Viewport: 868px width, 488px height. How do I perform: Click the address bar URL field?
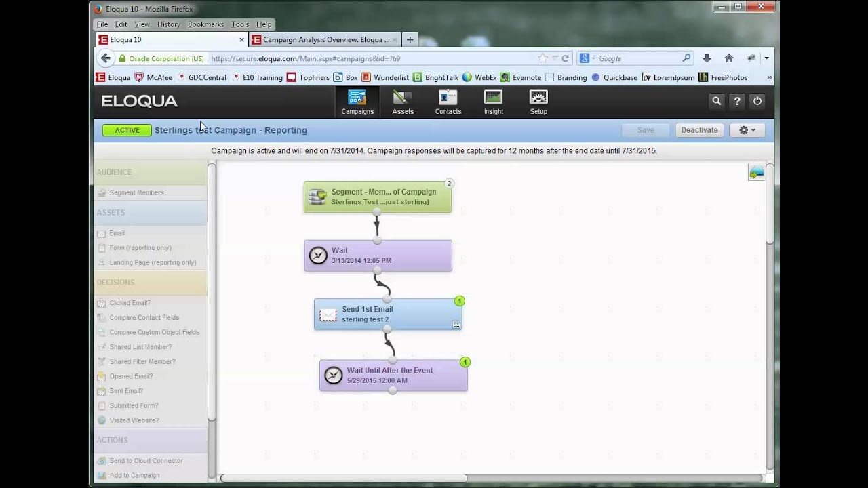[x=372, y=58]
